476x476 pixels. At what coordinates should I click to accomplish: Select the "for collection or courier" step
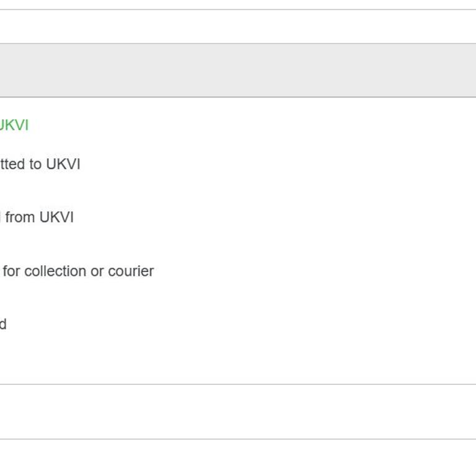pos(78,271)
